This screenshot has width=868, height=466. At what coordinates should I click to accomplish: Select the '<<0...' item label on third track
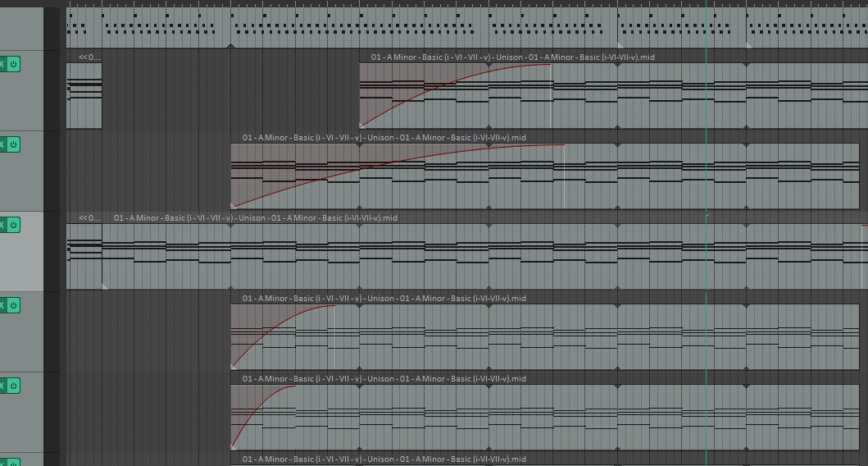point(89,217)
